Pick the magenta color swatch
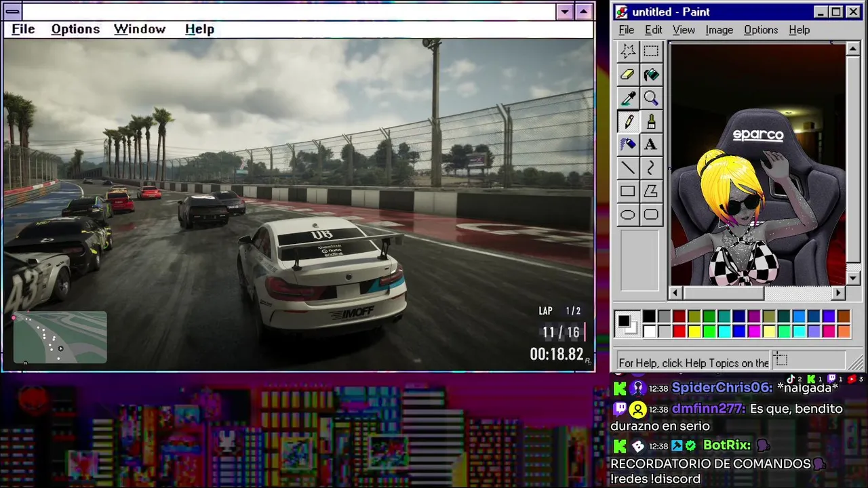 pyautogui.click(x=754, y=331)
